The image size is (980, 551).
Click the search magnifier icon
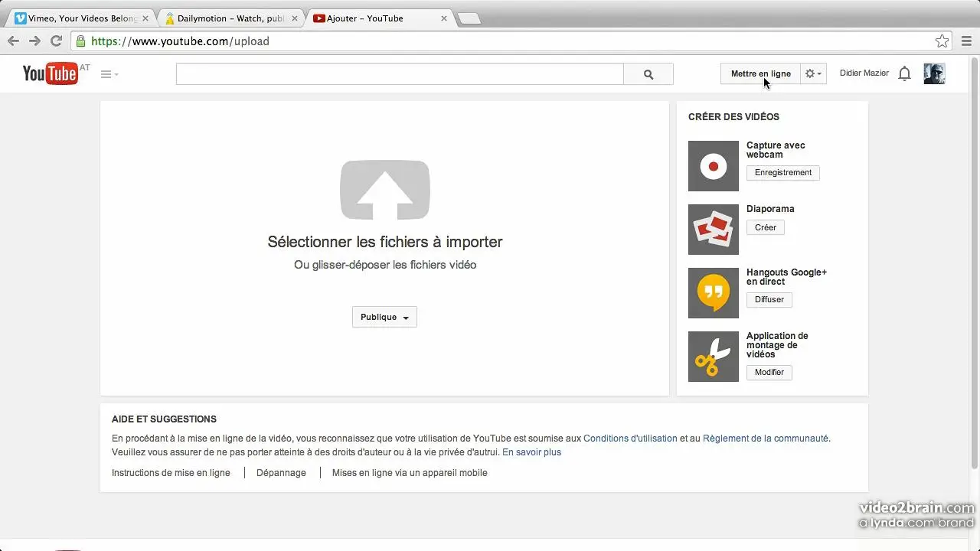pyautogui.click(x=648, y=73)
